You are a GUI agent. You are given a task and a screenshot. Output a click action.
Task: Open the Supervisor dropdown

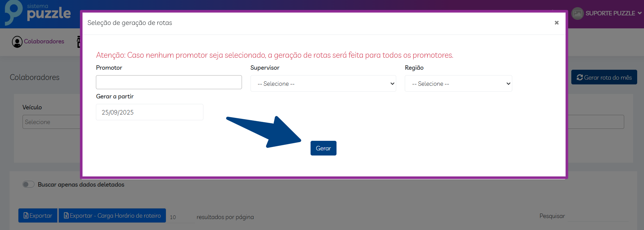coord(323,84)
